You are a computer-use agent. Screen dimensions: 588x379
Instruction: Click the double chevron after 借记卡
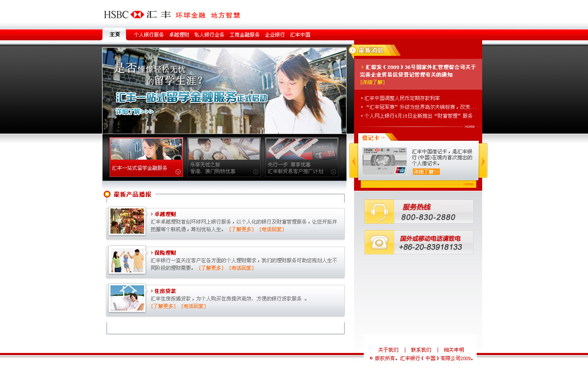pos(383,138)
